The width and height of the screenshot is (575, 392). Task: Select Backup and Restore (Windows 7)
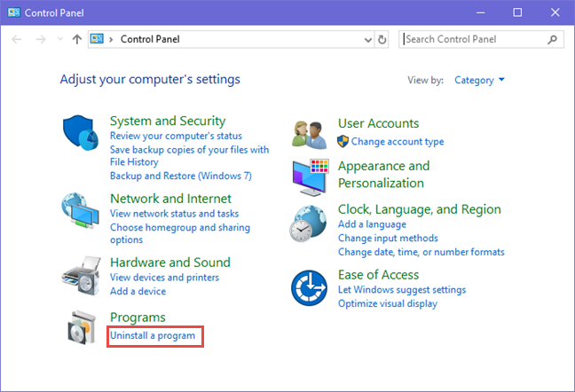pos(169,176)
